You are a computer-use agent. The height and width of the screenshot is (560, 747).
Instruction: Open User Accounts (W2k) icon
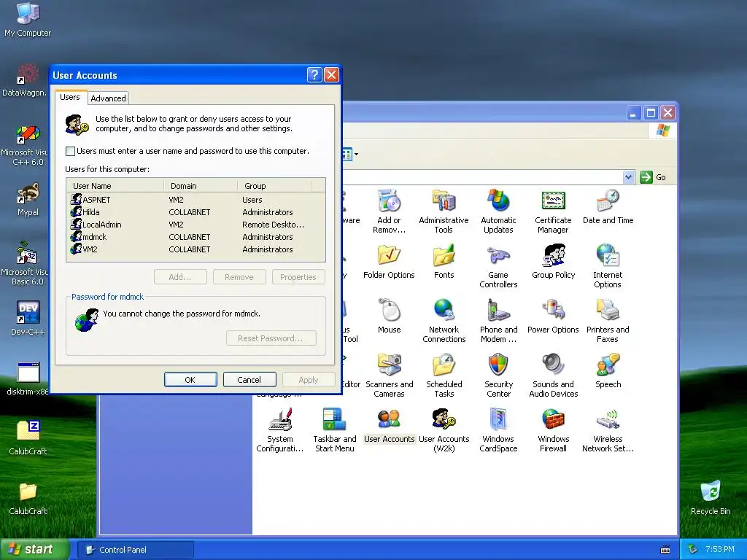point(444,430)
